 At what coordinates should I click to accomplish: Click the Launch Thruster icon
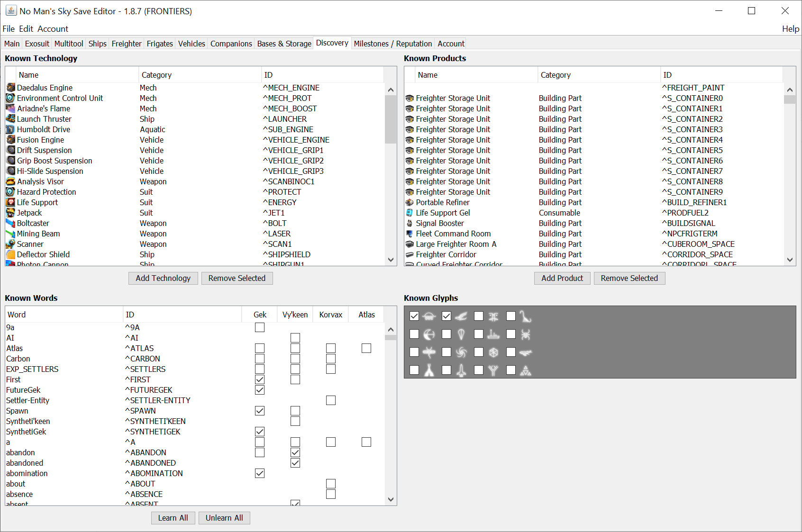pos(11,119)
